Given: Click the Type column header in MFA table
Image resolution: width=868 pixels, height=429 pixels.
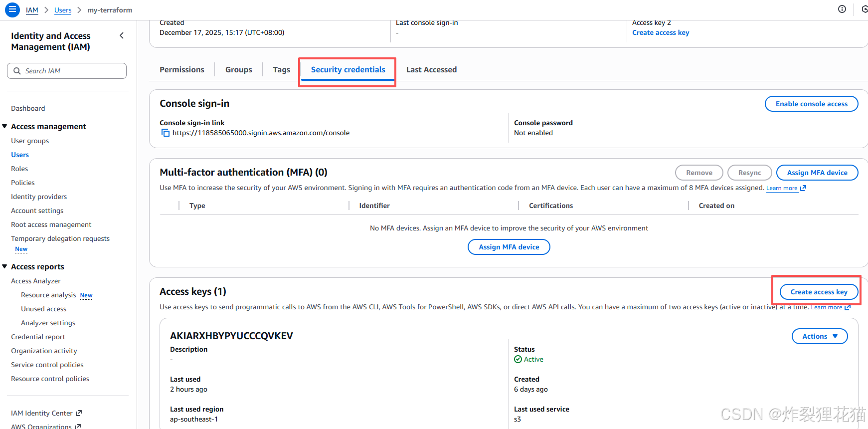Looking at the screenshot, I should click(197, 206).
